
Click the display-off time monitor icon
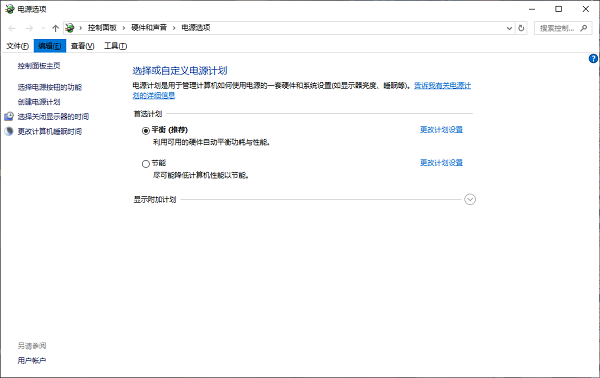(9, 116)
